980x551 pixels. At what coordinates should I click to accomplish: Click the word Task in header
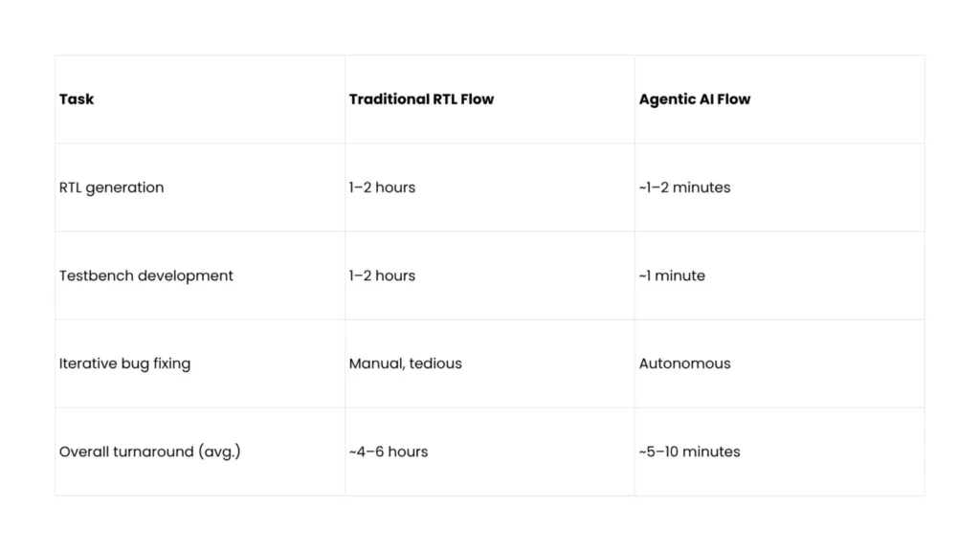click(77, 99)
